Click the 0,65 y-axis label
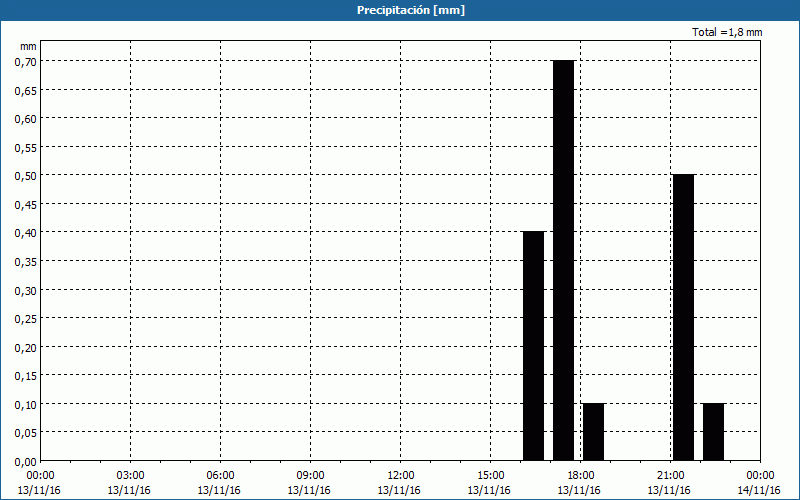 [x=25, y=90]
